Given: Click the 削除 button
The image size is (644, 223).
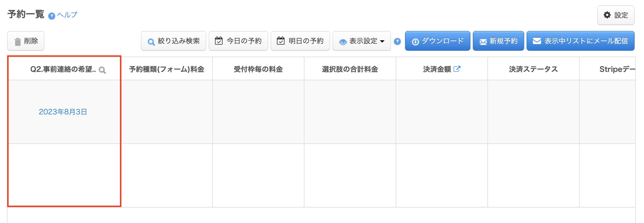Looking at the screenshot, I should point(26,41).
